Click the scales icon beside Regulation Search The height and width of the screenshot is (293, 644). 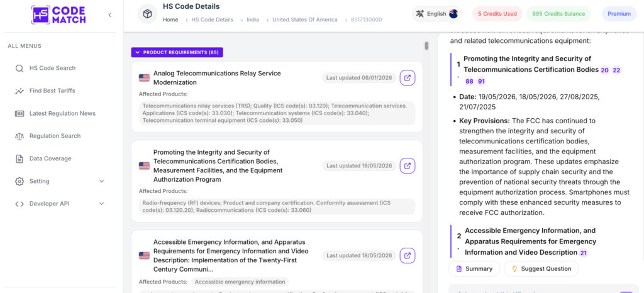pos(19,136)
